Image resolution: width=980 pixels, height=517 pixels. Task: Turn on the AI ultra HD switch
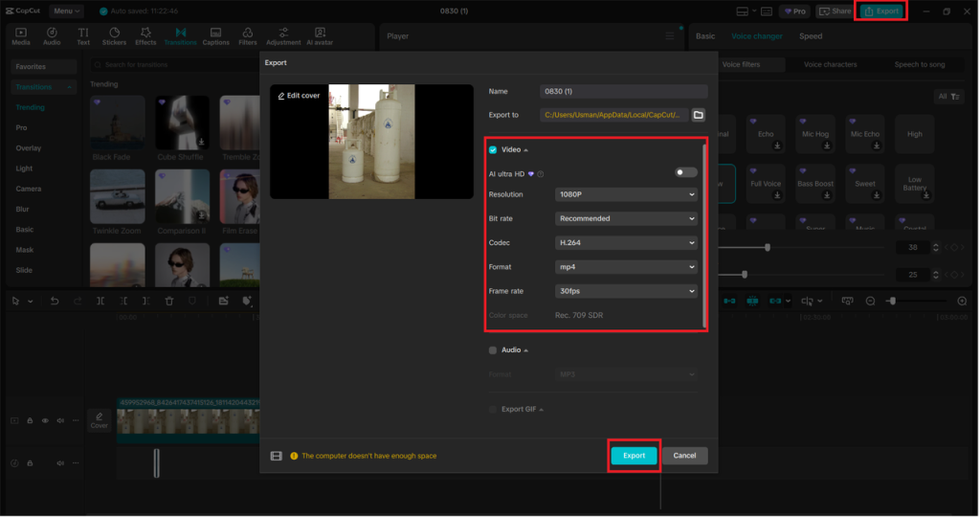[x=685, y=172]
